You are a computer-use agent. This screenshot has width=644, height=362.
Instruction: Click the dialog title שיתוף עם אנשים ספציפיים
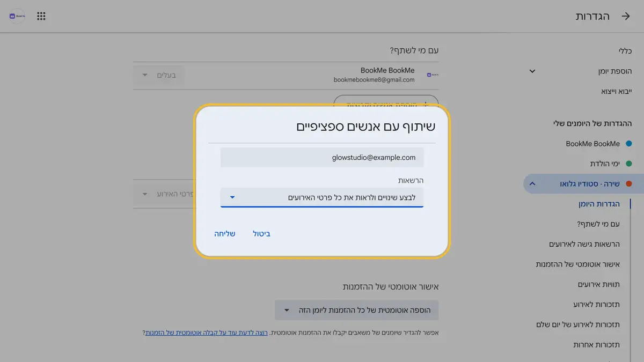[366, 127]
